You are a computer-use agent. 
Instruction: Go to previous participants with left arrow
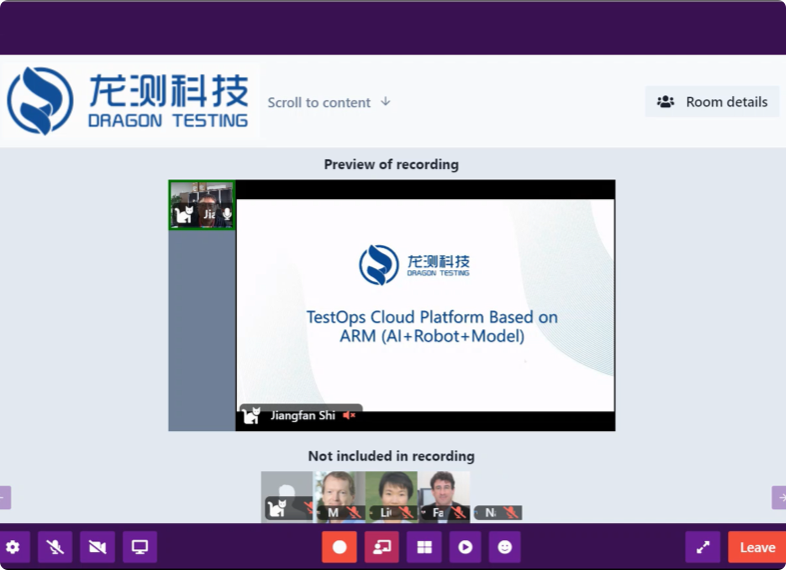5,497
